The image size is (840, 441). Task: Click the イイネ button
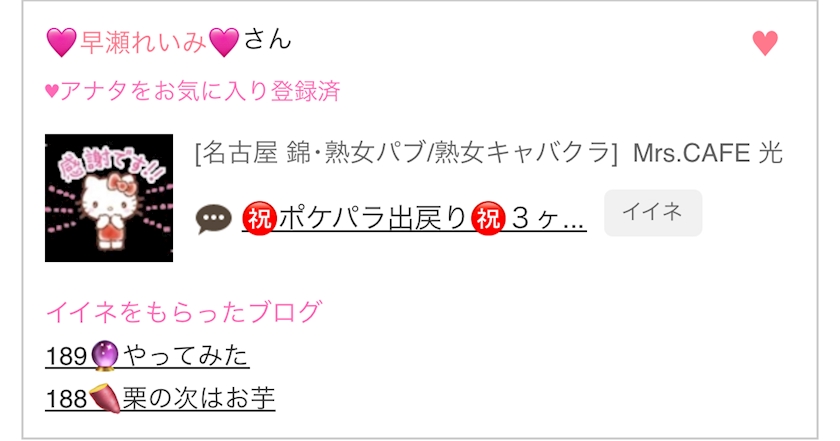point(653,213)
